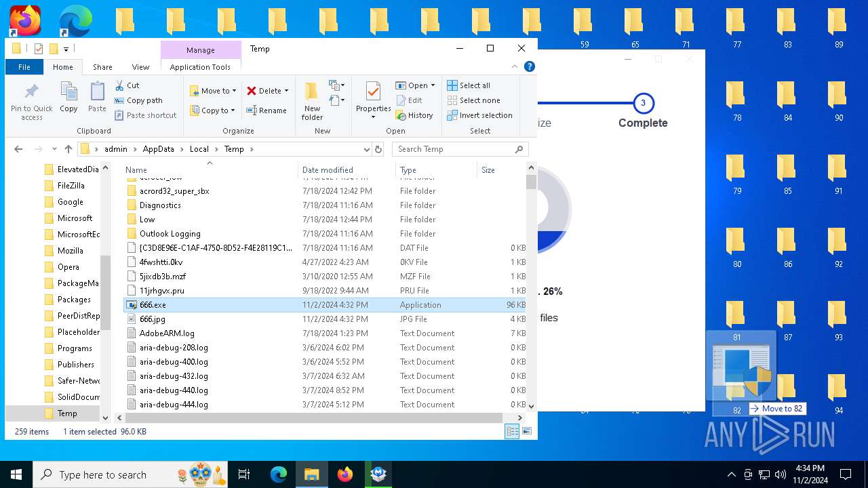The height and width of the screenshot is (488, 868).
Task: Click step 3 Complete circle in installer window
Action: point(643,104)
